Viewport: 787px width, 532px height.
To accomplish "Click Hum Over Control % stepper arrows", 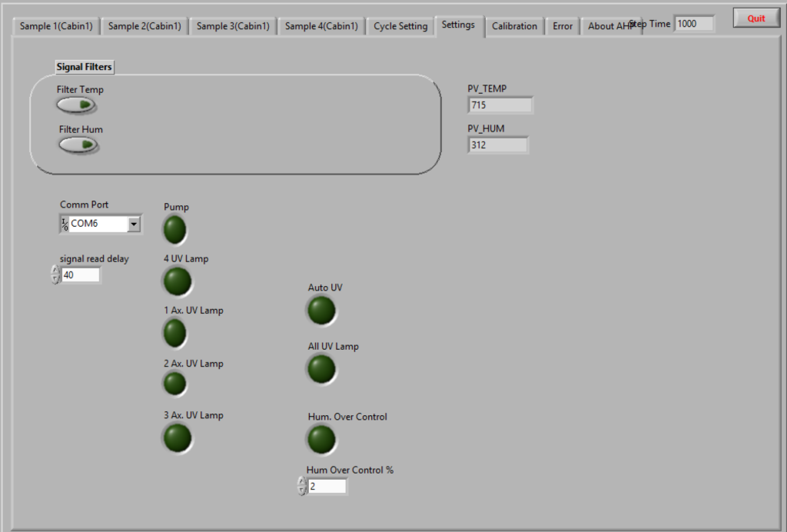I will click(301, 486).
